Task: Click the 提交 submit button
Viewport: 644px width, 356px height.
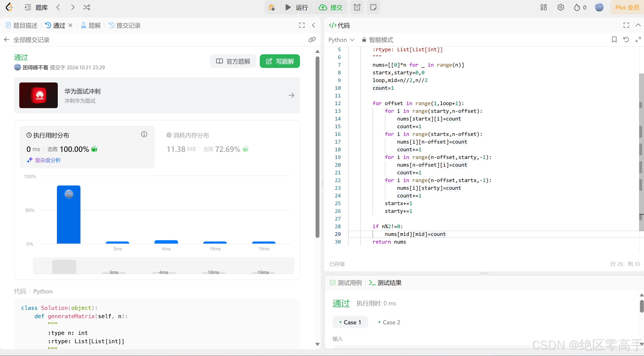Action: (331, 7)
